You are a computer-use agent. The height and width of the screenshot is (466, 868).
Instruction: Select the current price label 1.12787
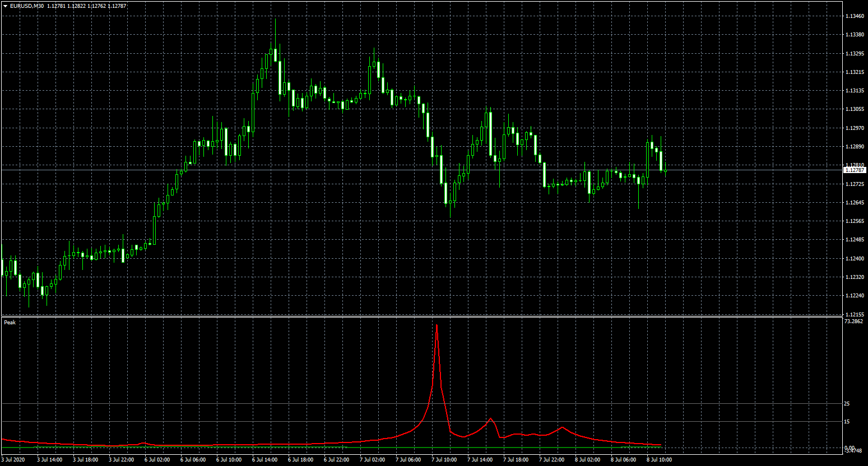pyautogui.click(x=854, y=170)
